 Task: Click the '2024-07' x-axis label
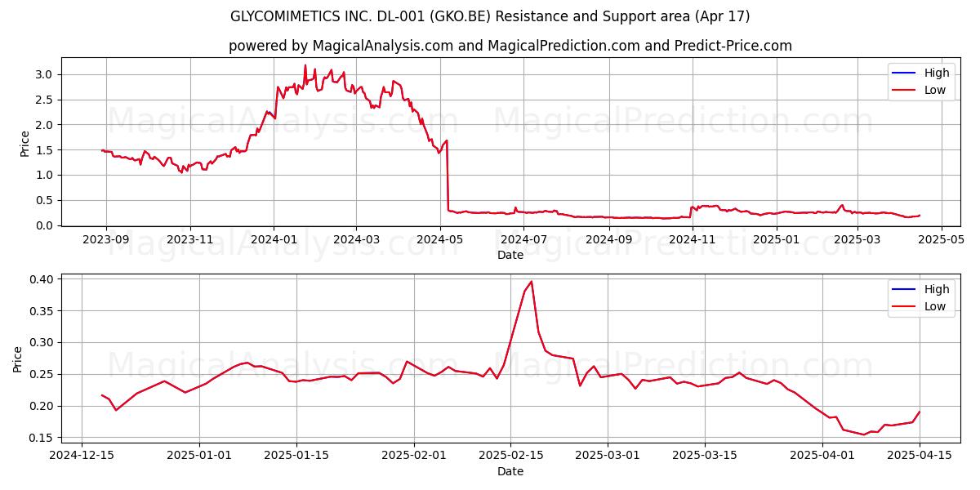(x=524, y=239)
